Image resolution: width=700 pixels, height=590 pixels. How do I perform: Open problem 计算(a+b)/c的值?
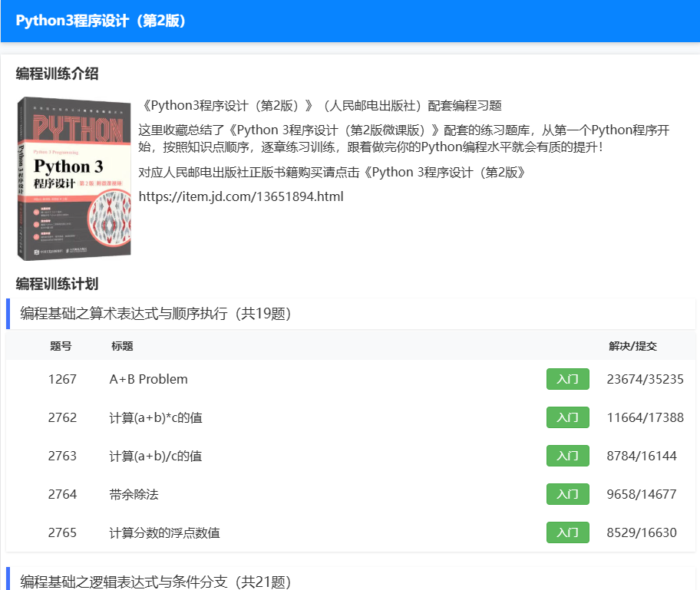156,456
